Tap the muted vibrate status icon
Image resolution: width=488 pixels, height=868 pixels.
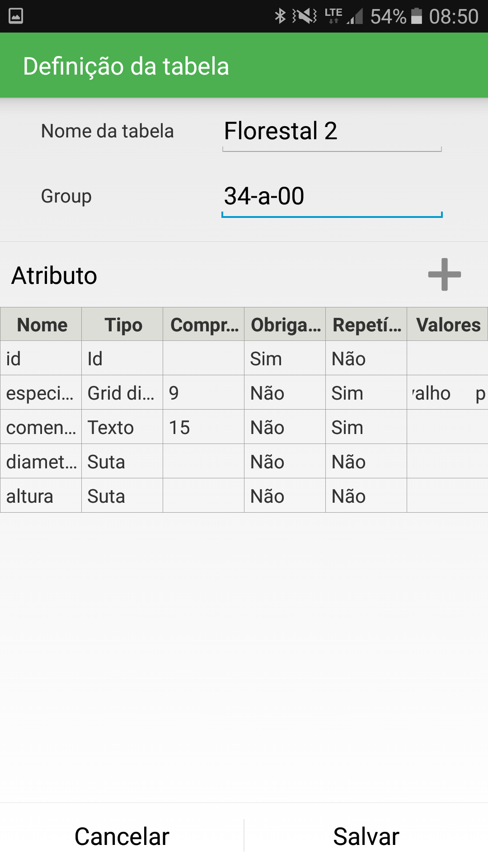pyautogui.click(x=305, y=16)
